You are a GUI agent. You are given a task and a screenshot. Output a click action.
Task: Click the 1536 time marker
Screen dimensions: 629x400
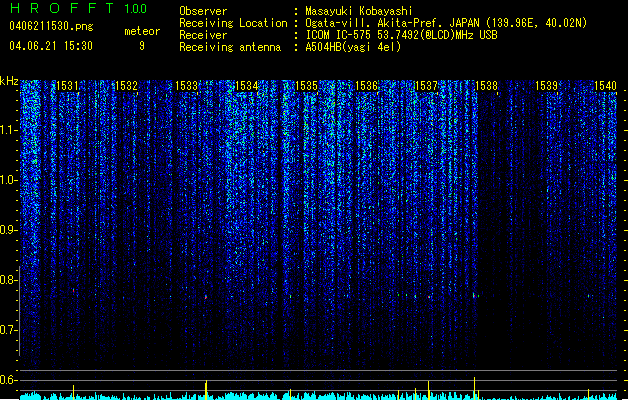(367, 86)
